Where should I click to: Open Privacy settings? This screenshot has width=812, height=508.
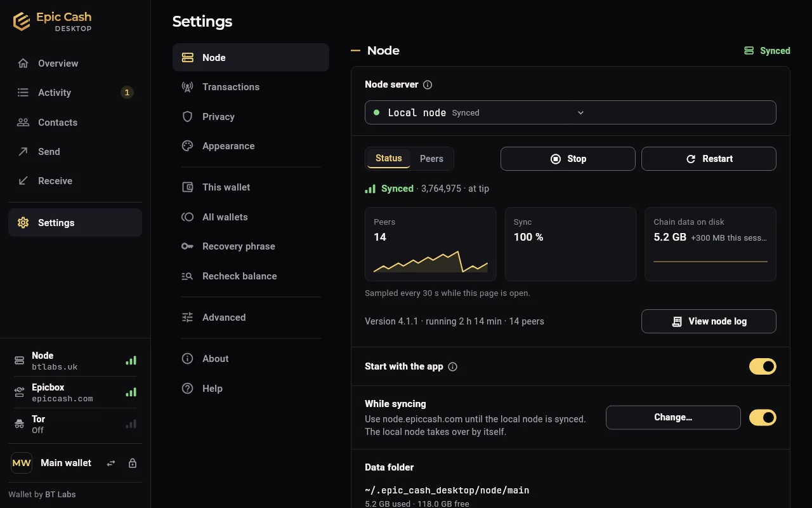(251, 117)
